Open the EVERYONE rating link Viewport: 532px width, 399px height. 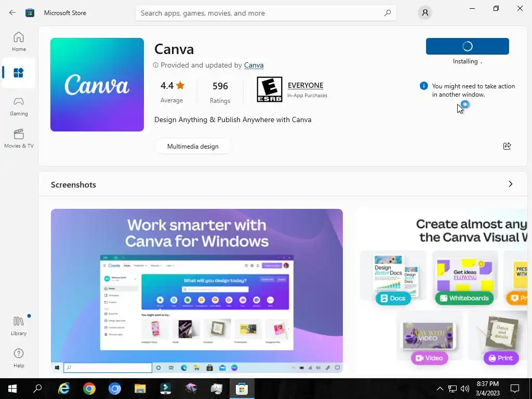(x=305, y=86)
